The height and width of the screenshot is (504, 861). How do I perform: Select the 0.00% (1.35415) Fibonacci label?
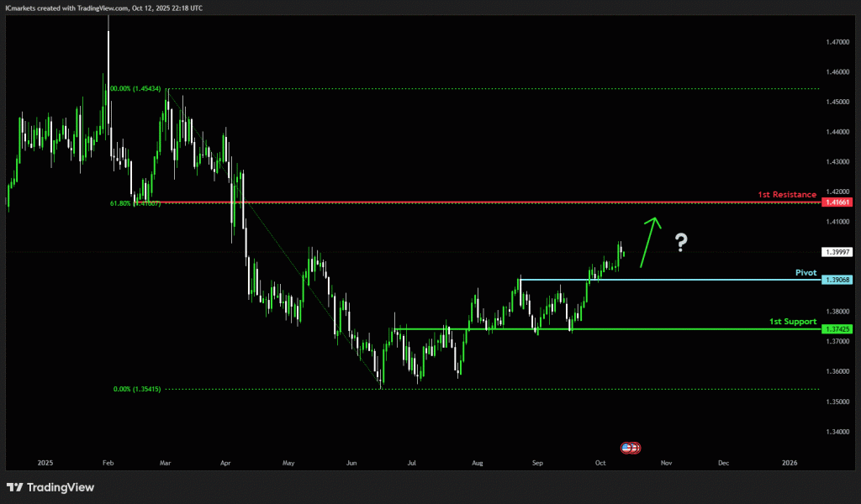point(137,389)
